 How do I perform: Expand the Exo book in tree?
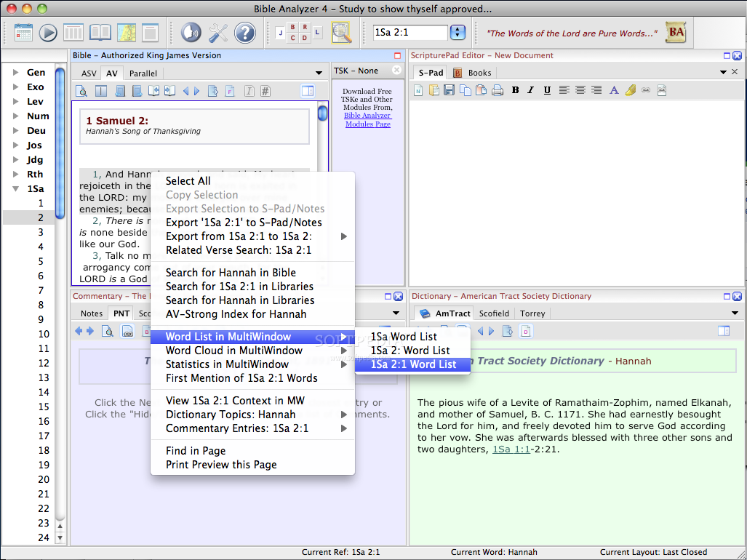pyautogui.click(x=16, y=87)
